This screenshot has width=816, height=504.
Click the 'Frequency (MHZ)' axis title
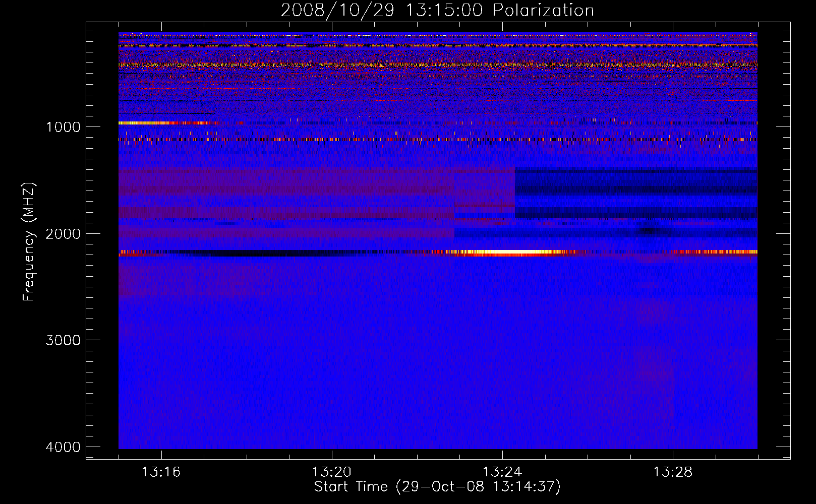coord(29,241)
